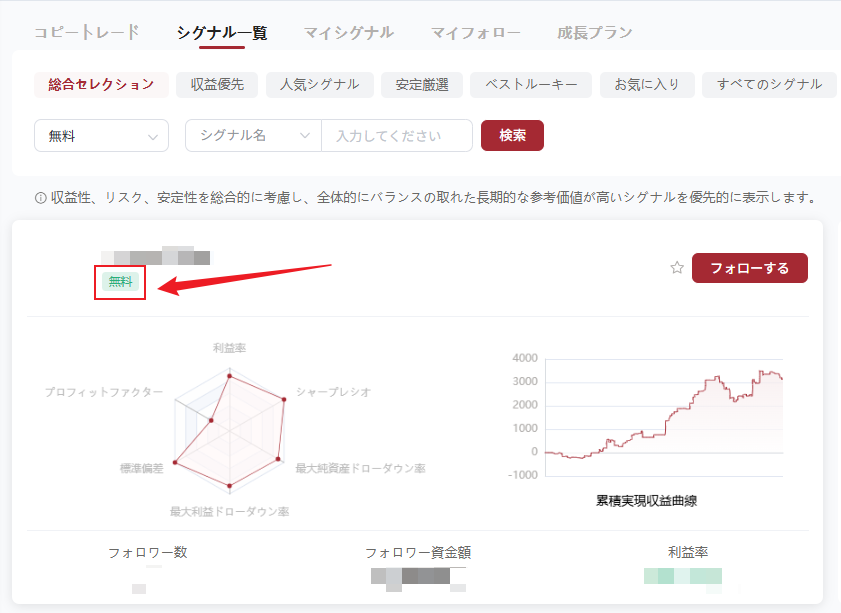Image resolution: width=841 pixels, height=613 pixels.
Task: Go to マイフォロー tab
Action: click(x=476, y=33)
